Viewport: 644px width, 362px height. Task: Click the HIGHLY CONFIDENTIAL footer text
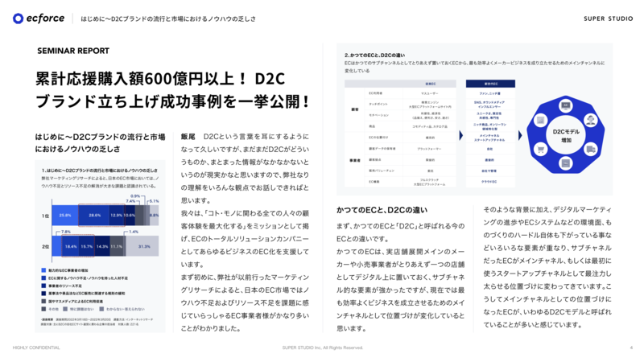click(x=36, y=348)
